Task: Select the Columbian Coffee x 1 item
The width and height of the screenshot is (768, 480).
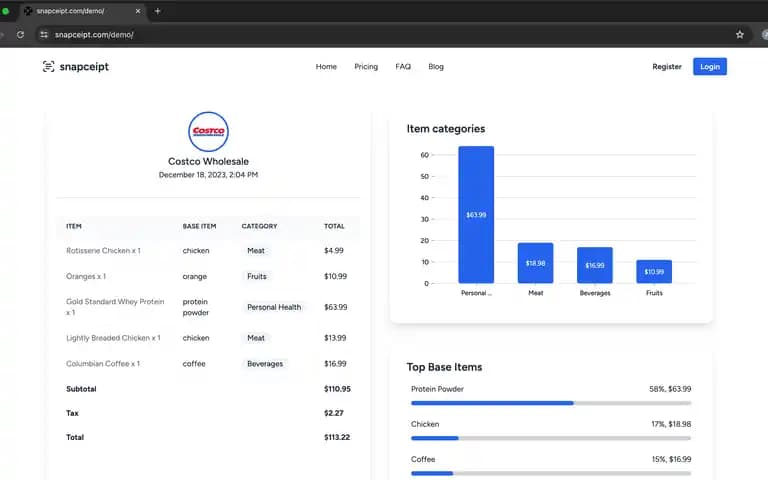Action: [103, 363]
